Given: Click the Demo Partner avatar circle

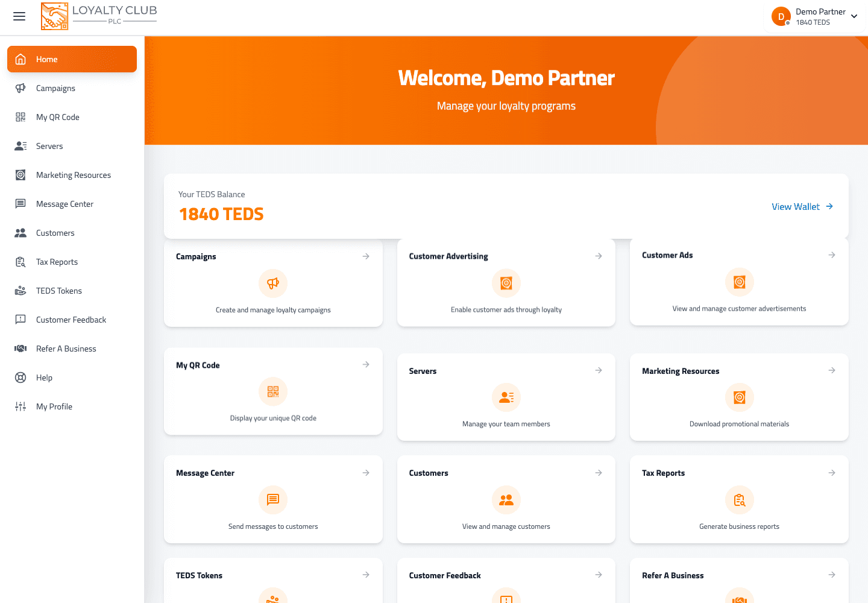Looking at the screenshot, I should (x=781, y=16).
